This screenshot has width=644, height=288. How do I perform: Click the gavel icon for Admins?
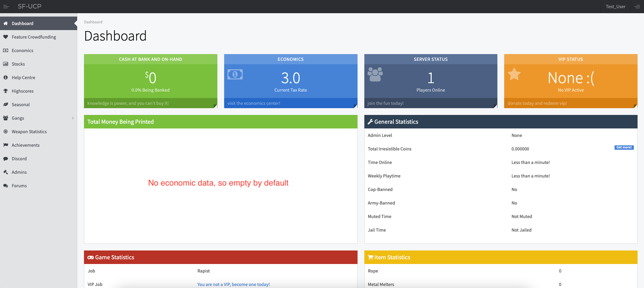pos(5,172)
